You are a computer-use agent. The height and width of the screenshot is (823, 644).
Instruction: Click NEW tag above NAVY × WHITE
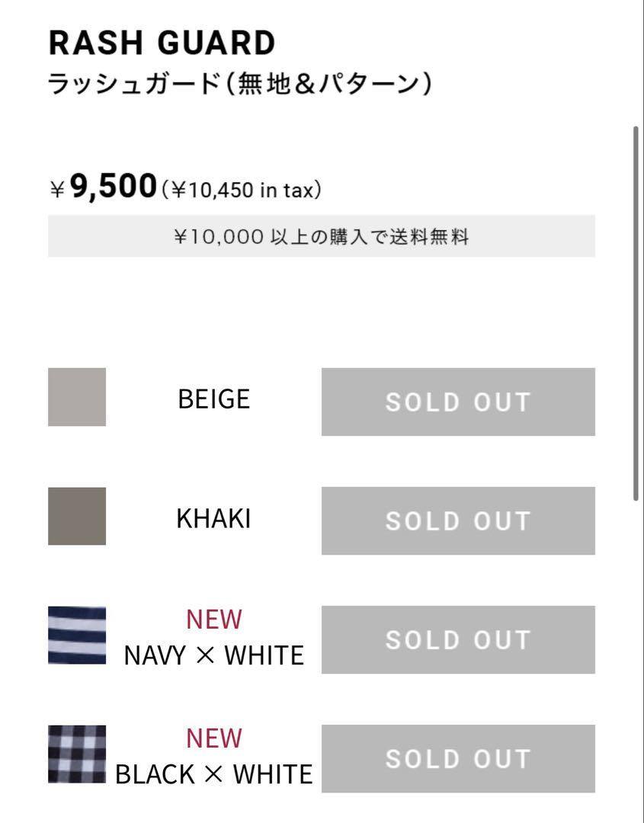(214, 620)
